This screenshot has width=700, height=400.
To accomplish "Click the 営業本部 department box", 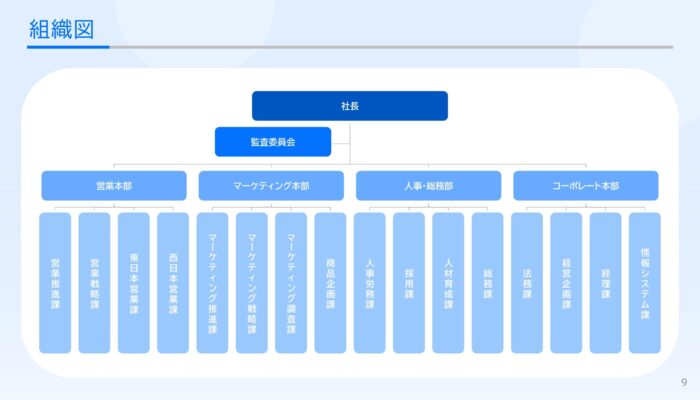I will [x=114, y=186].
